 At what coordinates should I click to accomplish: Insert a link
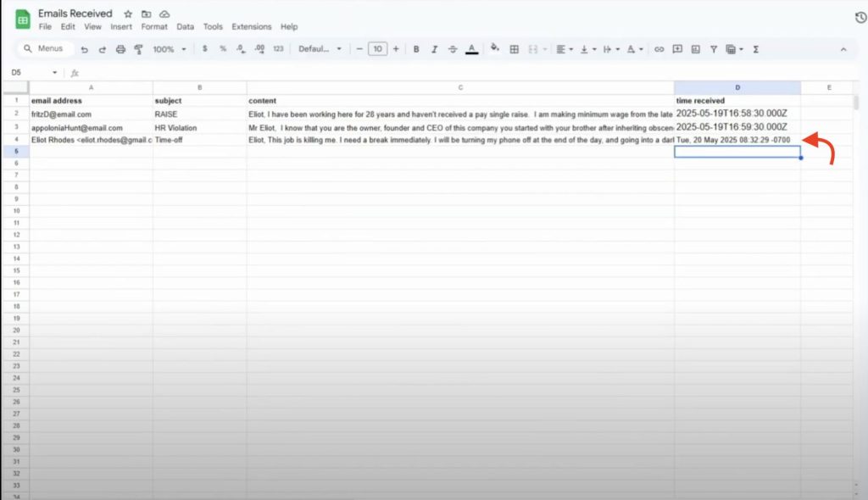coord(659,49)
